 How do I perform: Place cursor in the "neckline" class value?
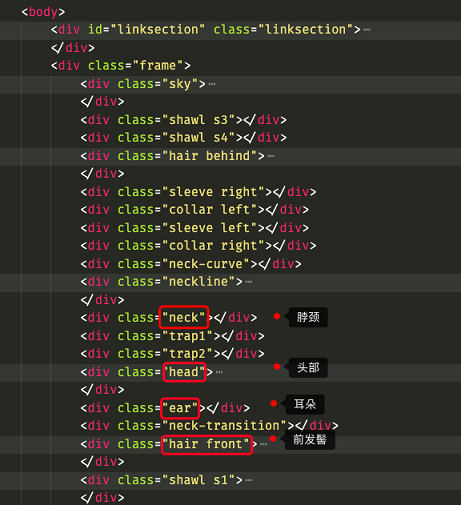[198, 282]
